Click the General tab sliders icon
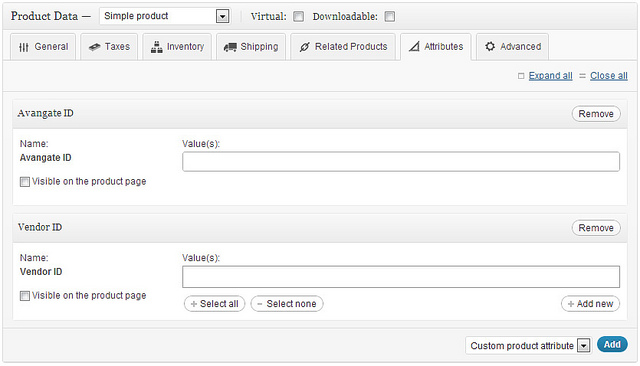Viewport: 640px width, 366px height. [x=24, y=47]
